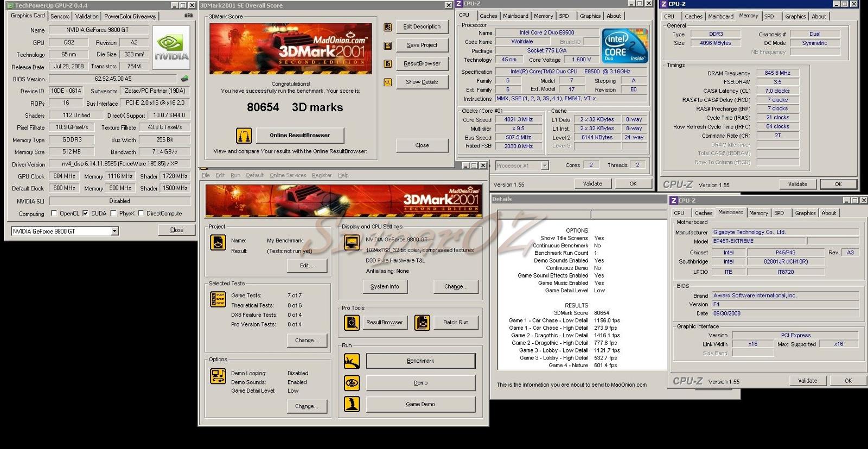Click the Edit Description button
Viewport: 868px width, 449px height.
tap(422, 27)
